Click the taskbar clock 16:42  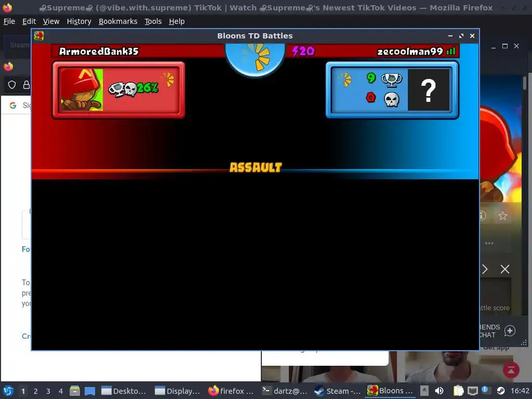pyautogui.click(x=520, y=391)
